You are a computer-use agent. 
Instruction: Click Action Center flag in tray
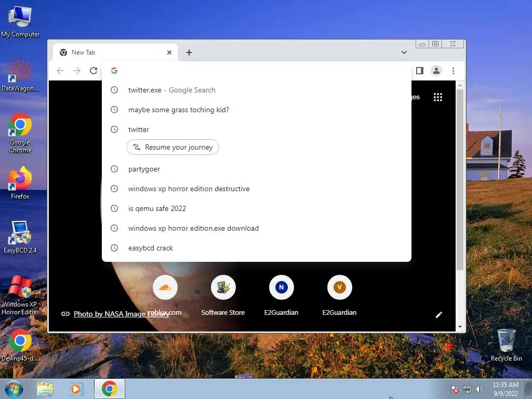coord(454,389)
